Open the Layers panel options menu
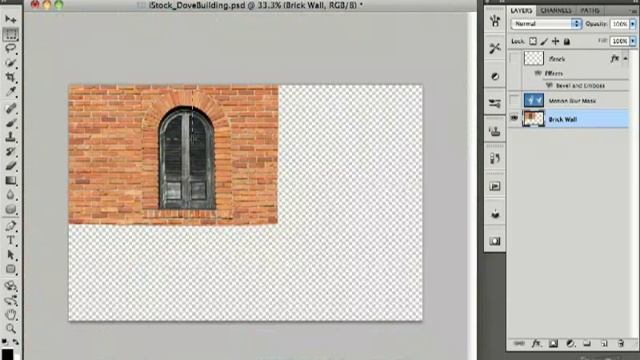 pyautogui.click(x=634, y=11)
